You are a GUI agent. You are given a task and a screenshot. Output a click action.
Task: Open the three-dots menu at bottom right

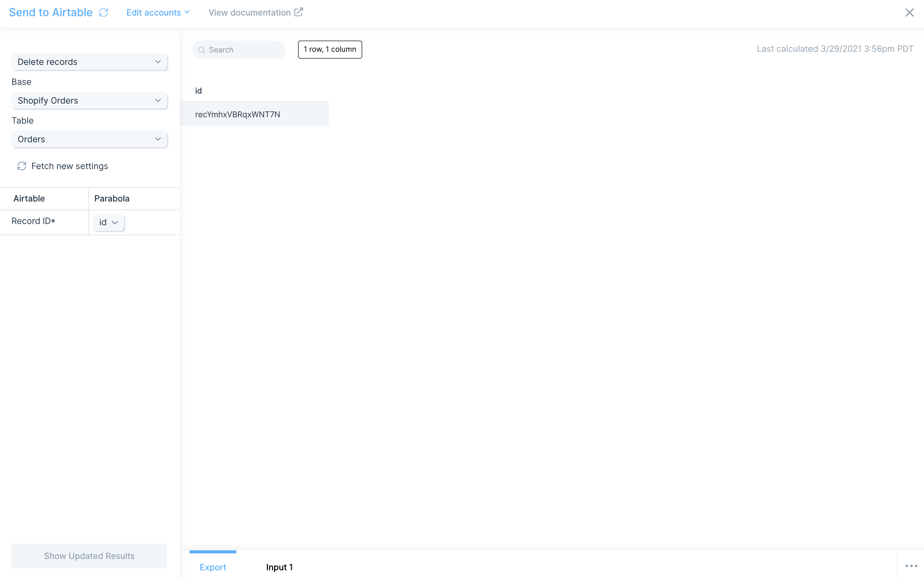coord(911,566)
